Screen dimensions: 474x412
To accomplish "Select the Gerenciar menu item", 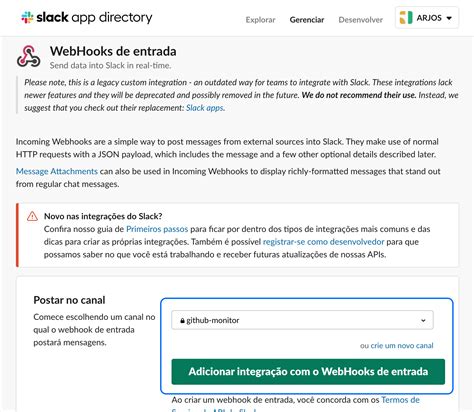I will pyautogui.click(x=307, y=20).
